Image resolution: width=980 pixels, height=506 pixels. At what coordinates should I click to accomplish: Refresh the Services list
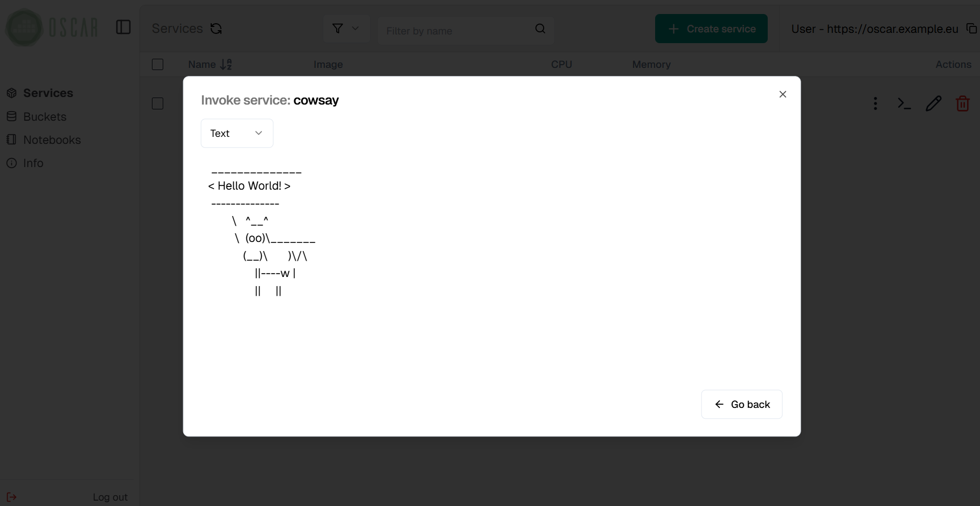point(216,28)
